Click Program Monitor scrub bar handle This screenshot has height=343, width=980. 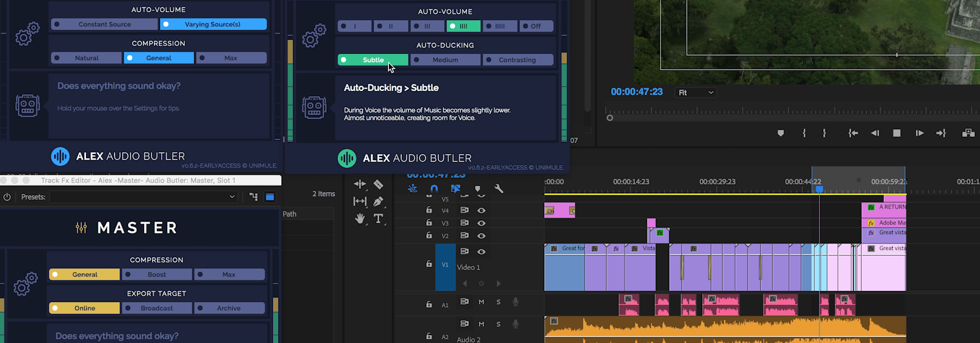(609, 118)
